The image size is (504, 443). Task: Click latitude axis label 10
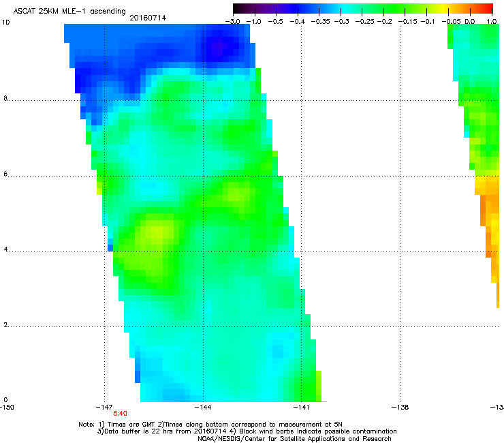pyautogui.click(x=5, y=22)
